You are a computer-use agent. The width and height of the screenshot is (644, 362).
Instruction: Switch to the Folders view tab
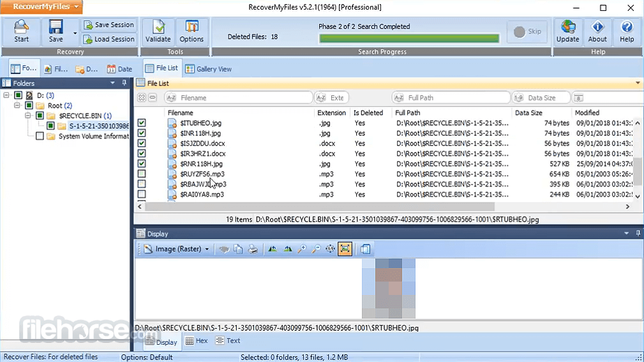(24, 68)
